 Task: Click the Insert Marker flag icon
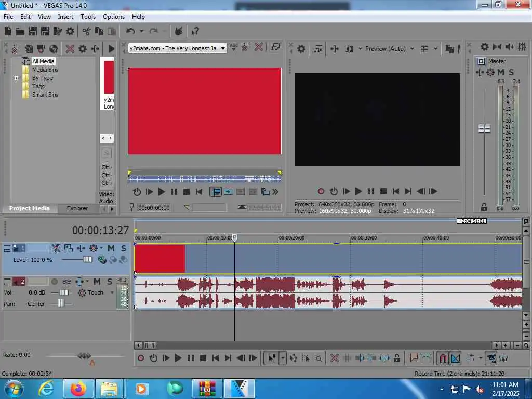point(414,358)
